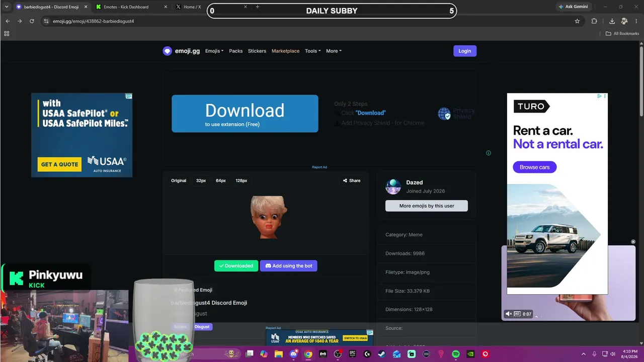Open the Stickers page in navigation
Viewport: 644px width, 362px height.
pos(257,51)
